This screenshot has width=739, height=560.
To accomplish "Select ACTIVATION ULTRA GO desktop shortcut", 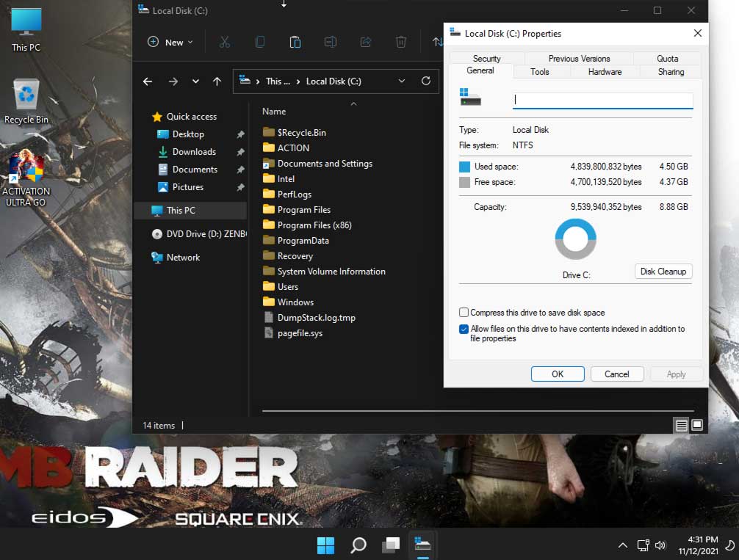I will tap(26, 179).
